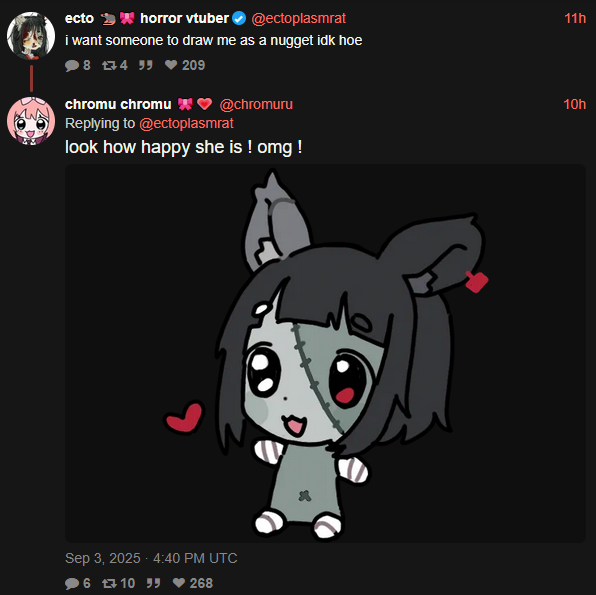The image size is (596, 595).
Task: Click chromu chromu display name
Action: (118, 104)
